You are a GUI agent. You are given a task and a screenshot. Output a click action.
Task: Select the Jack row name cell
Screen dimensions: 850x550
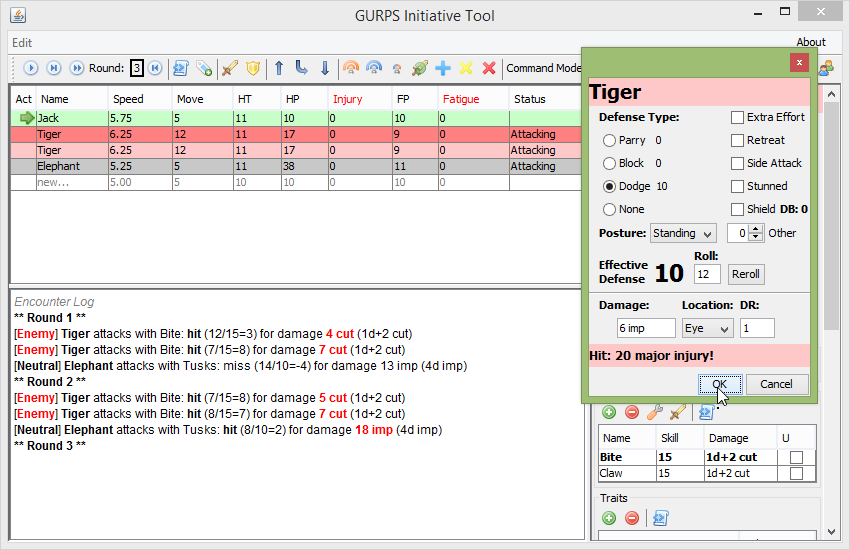tap(72, 118)
